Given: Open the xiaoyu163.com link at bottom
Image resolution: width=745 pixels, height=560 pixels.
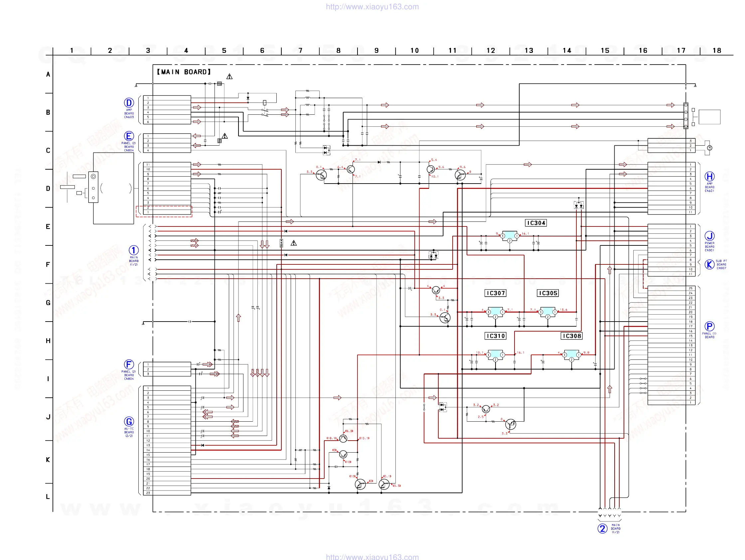Looking at the screenshot, I should coord(372,557).
